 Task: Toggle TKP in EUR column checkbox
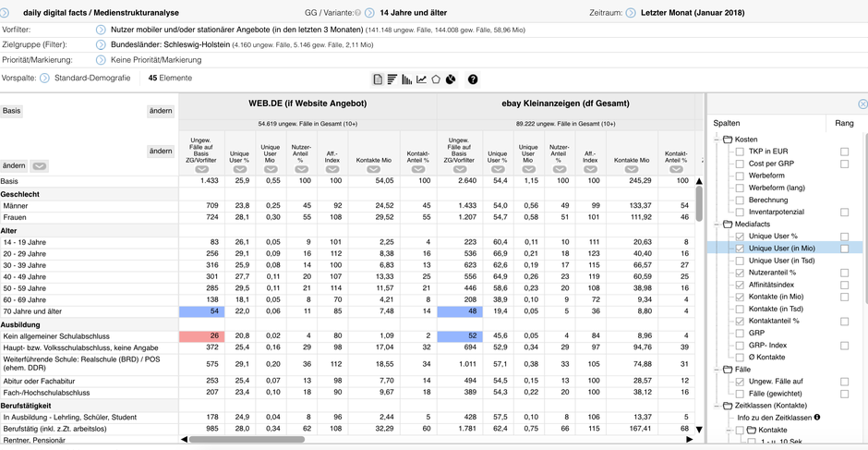tap(740, 152)
